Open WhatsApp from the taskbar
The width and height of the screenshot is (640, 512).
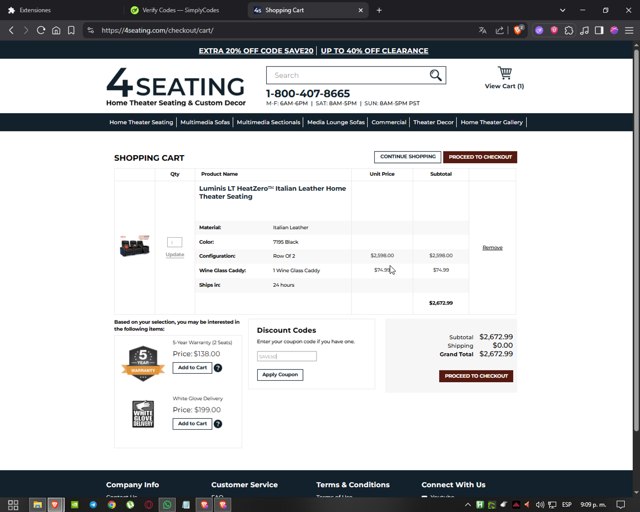click(x=167, y=505)
